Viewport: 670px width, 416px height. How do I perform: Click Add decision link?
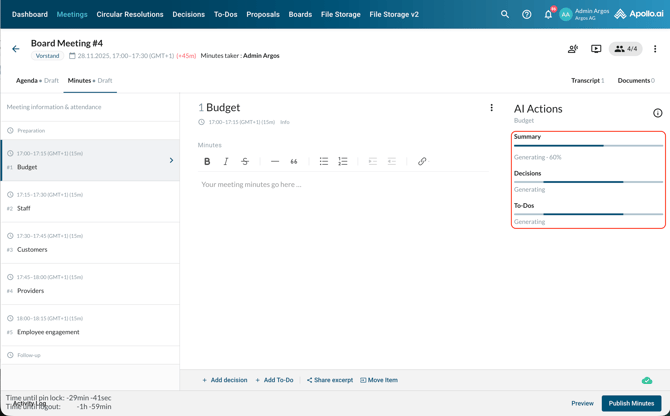(x=225, y=380)
